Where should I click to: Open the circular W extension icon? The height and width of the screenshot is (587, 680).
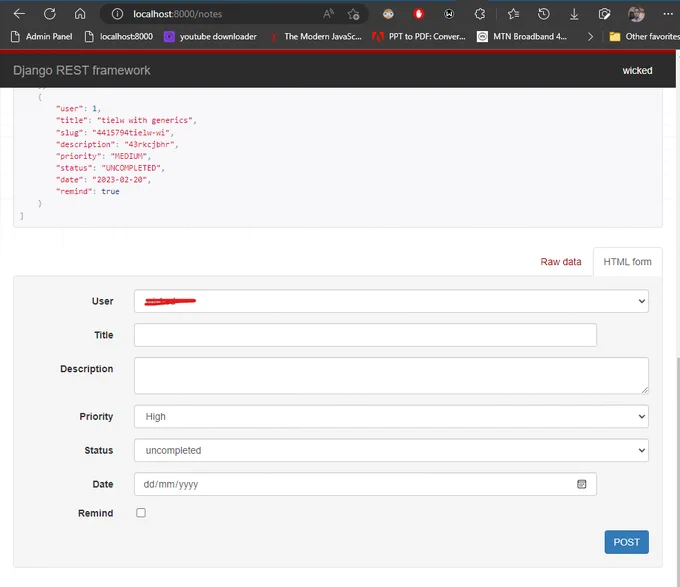(449, 14)
